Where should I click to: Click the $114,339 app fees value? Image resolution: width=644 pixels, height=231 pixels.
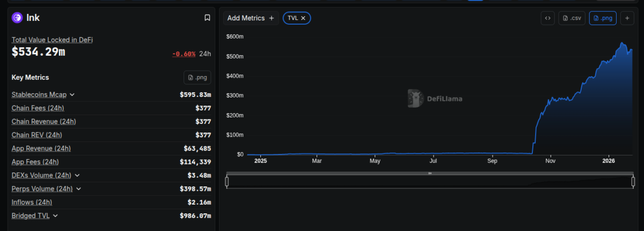(195, 162)
